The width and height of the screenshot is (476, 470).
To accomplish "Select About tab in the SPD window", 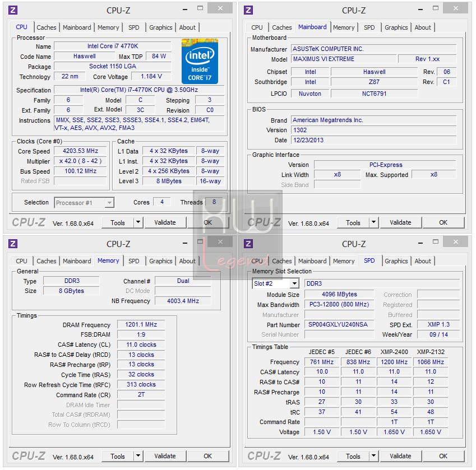I will [x=423, y=261].
